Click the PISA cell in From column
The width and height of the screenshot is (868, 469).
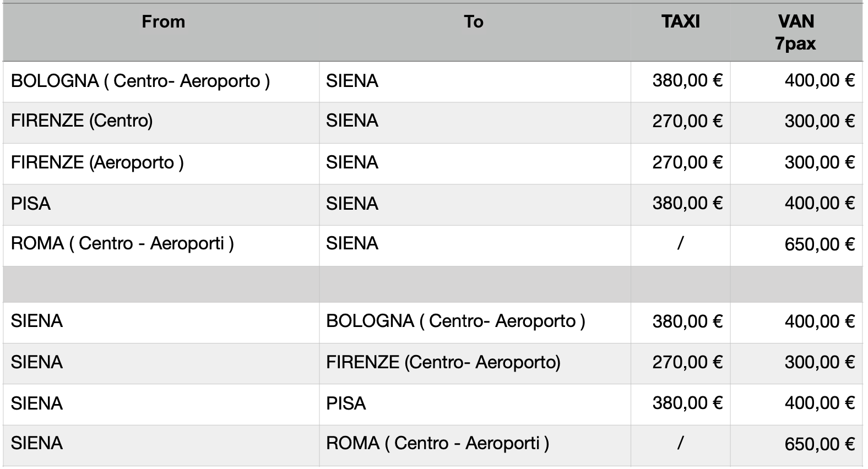tap(31, 204)
